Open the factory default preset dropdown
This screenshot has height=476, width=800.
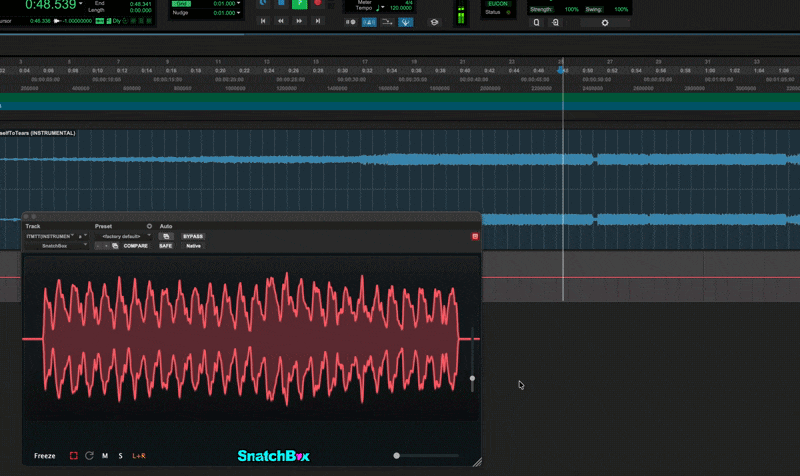click(x=122, y=236)
